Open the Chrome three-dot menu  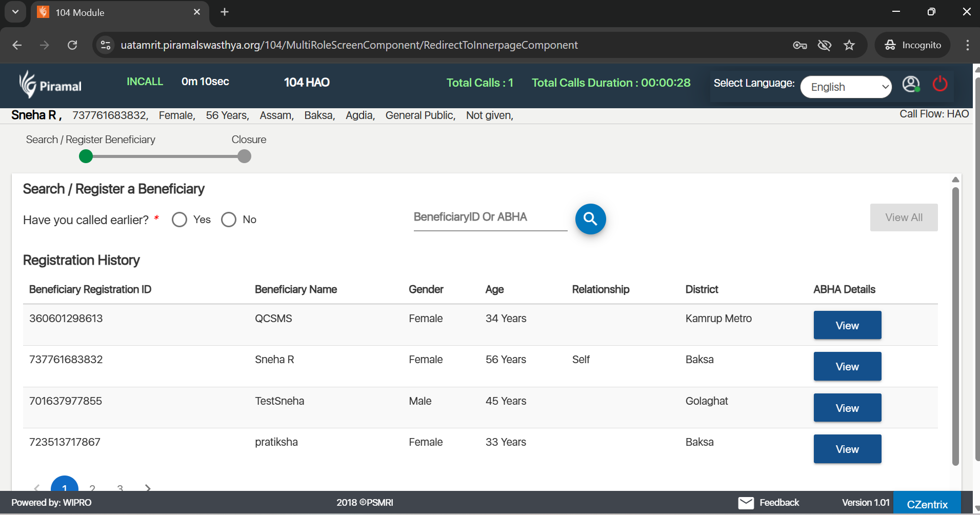(x=967, y=45)
